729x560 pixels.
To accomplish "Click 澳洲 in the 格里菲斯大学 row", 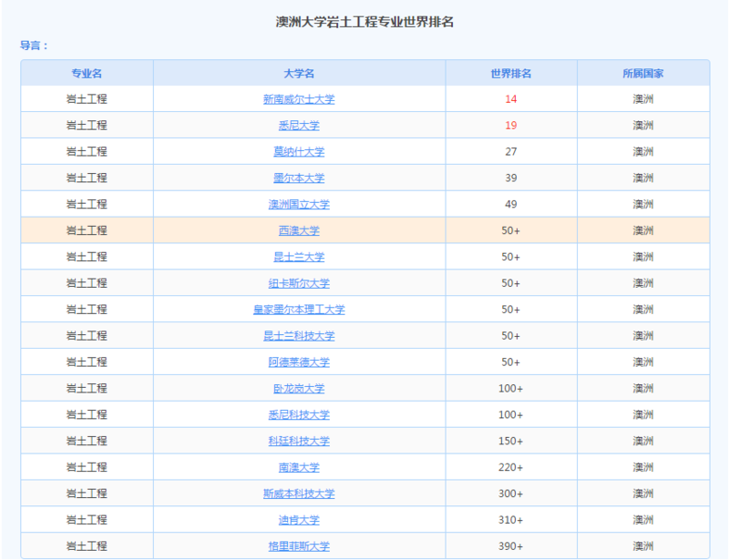I will click(x=643, y=546).
